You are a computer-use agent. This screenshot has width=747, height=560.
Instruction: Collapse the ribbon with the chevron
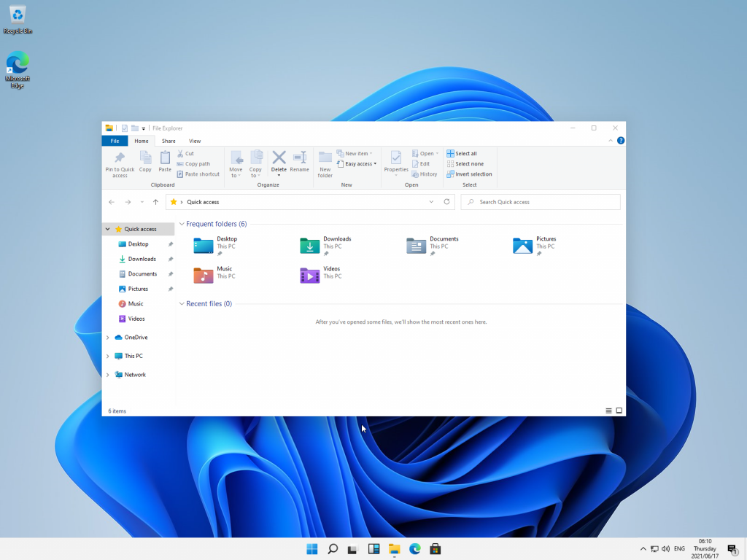(x=611, y=141)
